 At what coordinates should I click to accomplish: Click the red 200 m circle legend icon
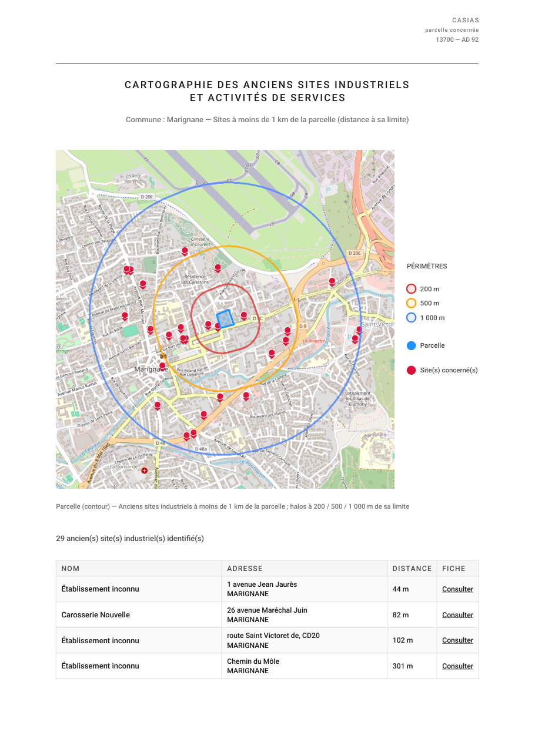click(412, 289)
